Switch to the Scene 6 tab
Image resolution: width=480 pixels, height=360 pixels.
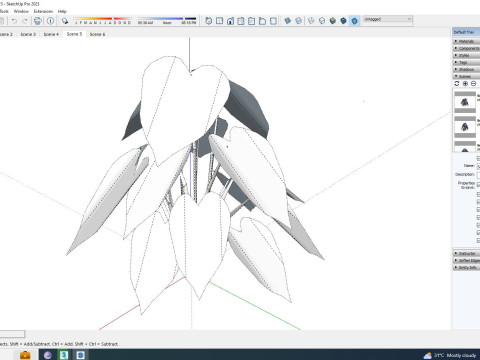coord(97,34)
